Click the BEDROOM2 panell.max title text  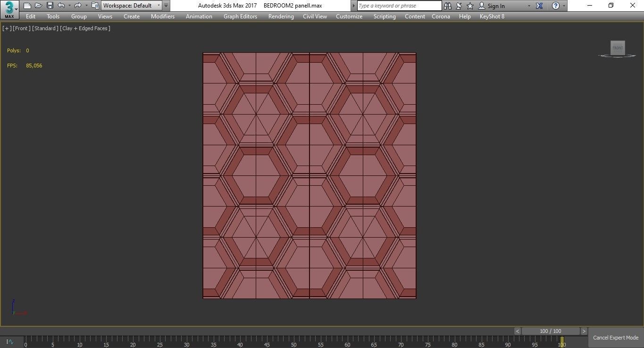pyautogui.click(x=293, y=6)
